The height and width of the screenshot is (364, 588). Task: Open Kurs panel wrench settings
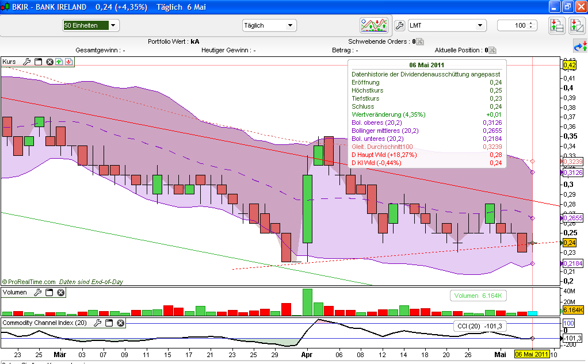pos(26,62)
